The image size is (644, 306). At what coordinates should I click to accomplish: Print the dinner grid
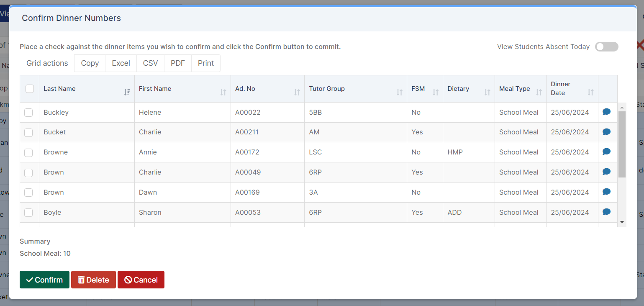tap(206, 63)
